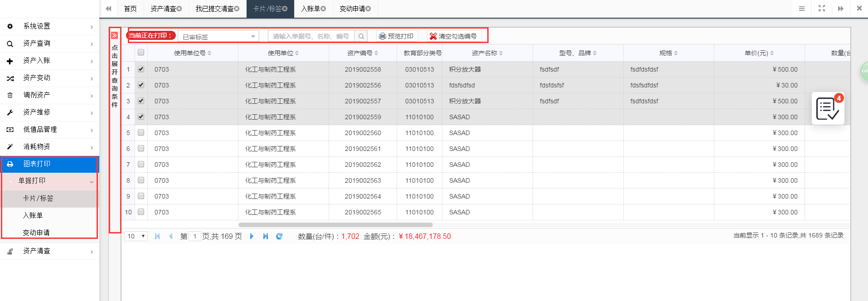
Task: Select 变动申请 in the sidebar
Action: tap(36, 233)
